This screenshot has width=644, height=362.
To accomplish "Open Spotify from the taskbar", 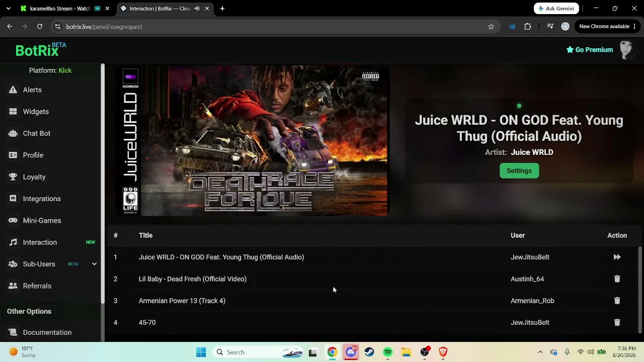I will tap(387, 352).
